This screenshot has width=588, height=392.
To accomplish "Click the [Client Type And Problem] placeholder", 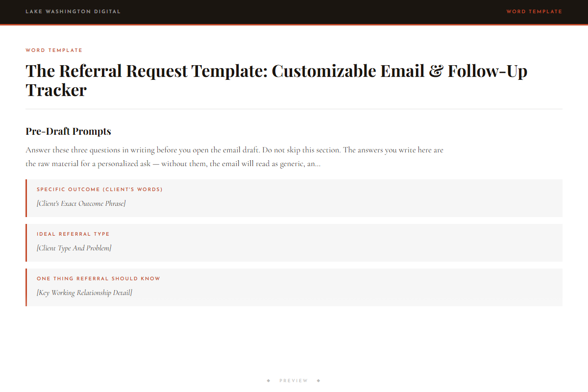I will coord(74,248).
